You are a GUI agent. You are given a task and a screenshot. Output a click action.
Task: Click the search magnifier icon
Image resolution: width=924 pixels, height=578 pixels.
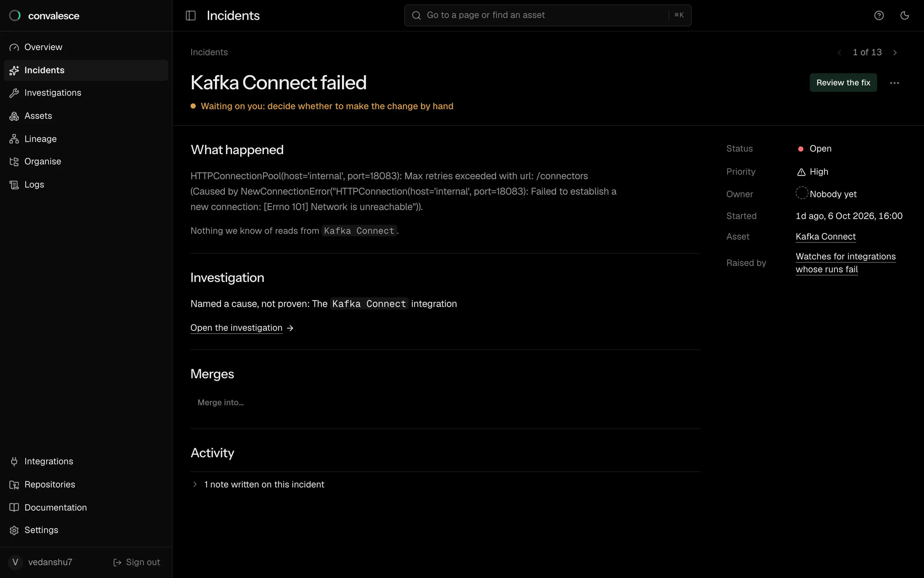click(416, 15)
